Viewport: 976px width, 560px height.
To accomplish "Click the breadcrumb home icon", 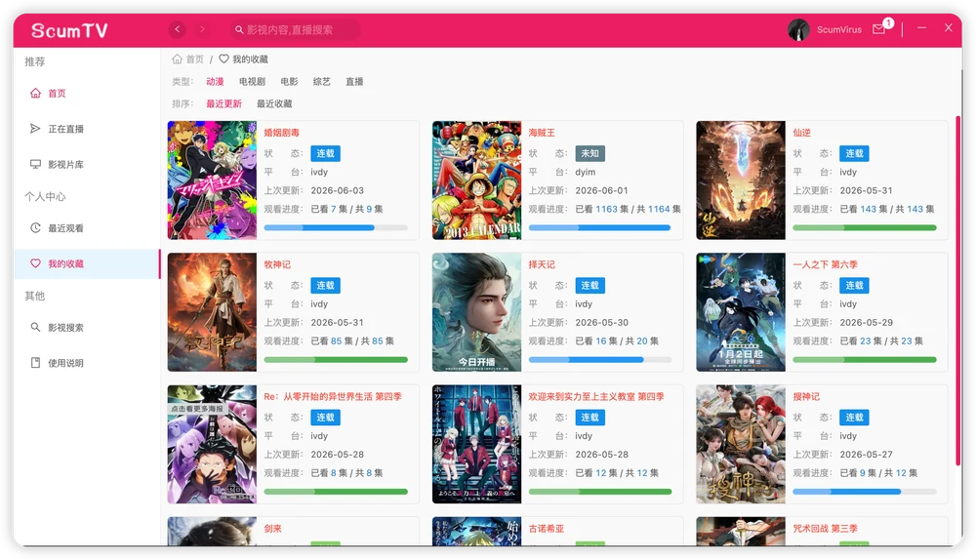I will [x=178, y=60].
